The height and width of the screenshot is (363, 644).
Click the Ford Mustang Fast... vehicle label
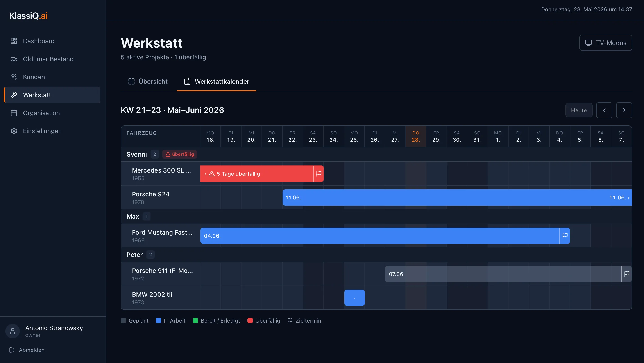162,232
